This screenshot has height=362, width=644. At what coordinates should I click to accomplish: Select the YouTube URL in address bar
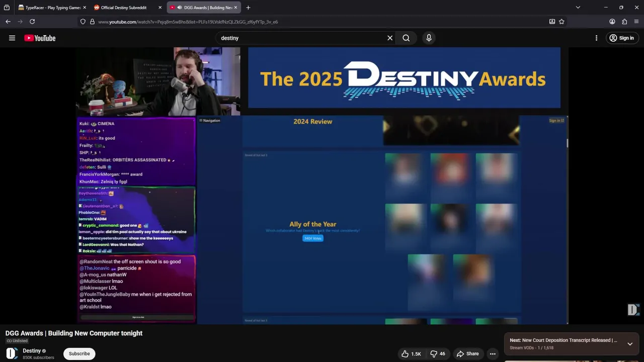click(188, 22)
